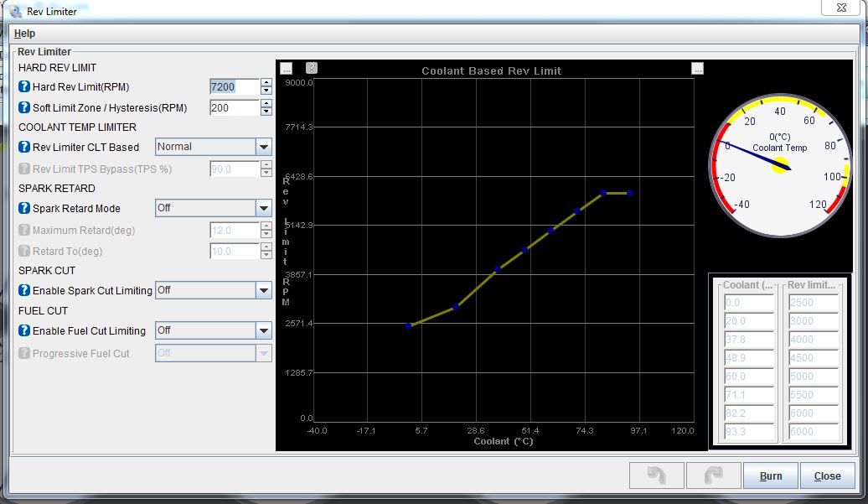Image resolution: width=868 pixels, height=504 pixels.
Task: Open help for Enable Fuel Cut Limiting
Action: point(24,331)
